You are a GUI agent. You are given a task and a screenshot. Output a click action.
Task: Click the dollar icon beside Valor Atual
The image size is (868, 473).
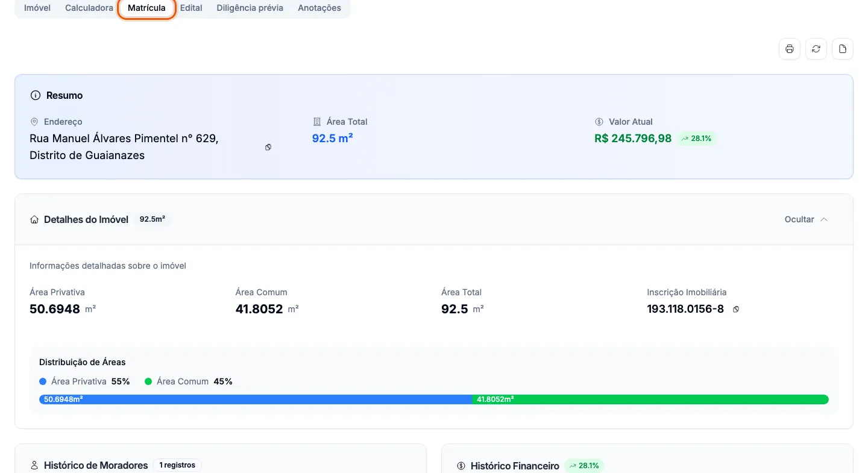599,122
